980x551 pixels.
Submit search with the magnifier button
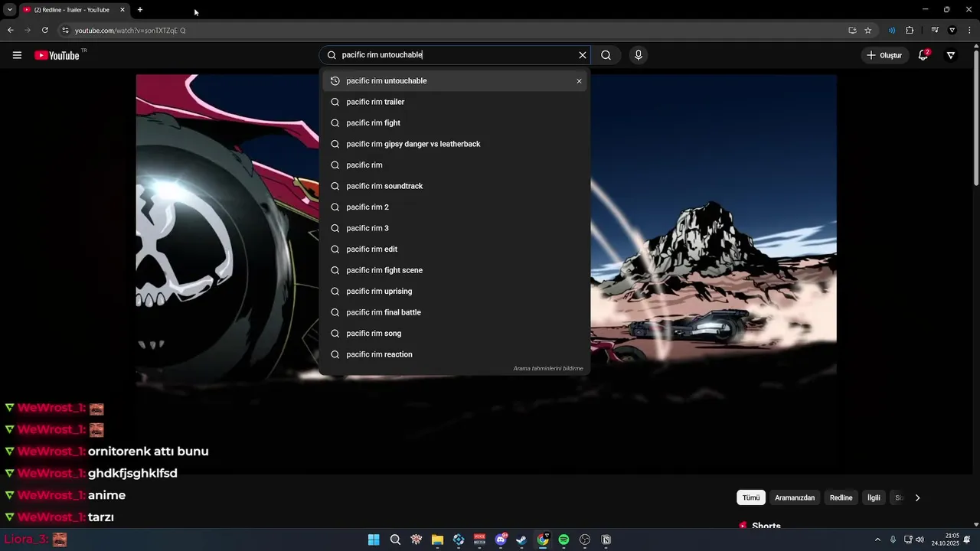[606, 55]
